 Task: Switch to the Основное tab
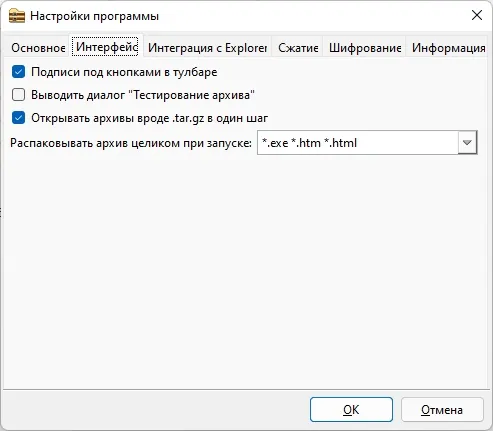[x=38, y=48]
